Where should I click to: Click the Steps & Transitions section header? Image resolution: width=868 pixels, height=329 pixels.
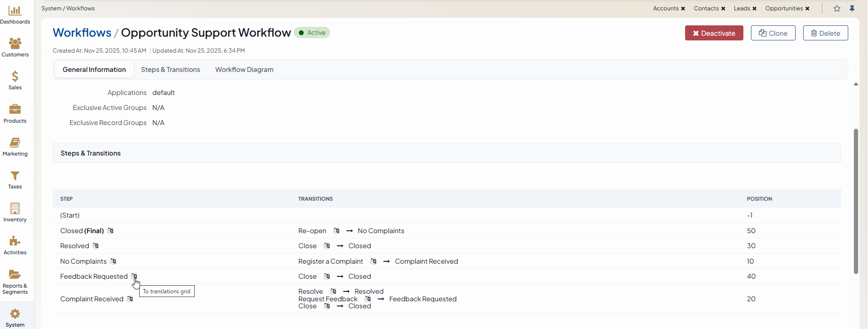click(447, 153)
